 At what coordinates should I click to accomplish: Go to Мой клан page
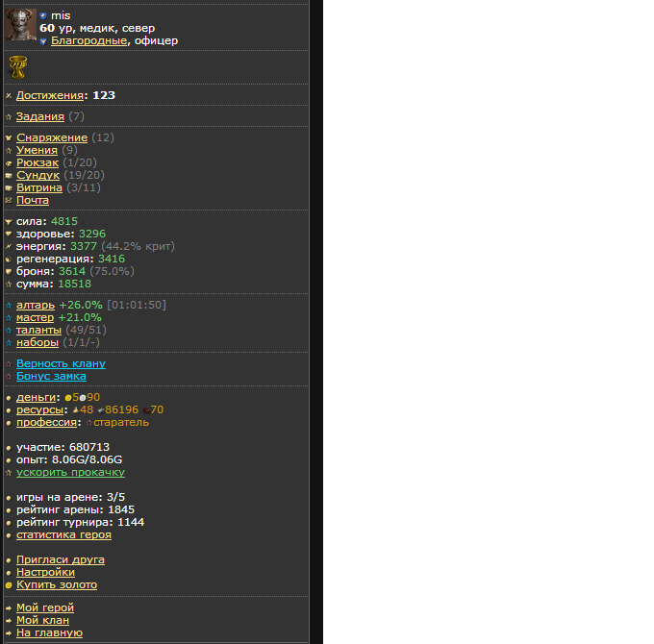pyautogui.click(x=42, y=620)
